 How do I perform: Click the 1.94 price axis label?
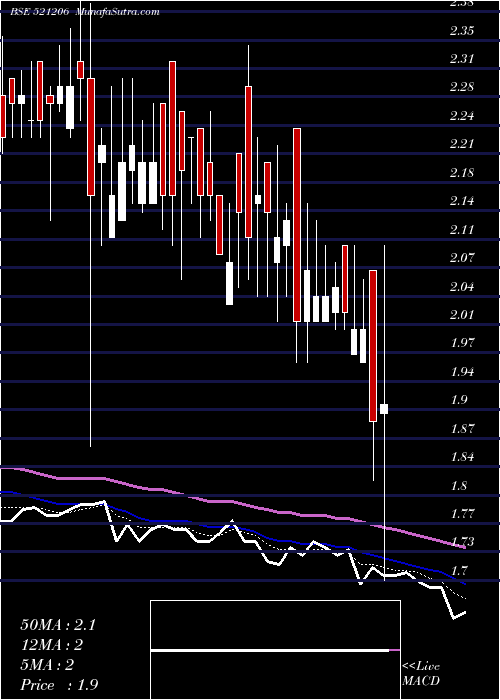tap(462, 371)
